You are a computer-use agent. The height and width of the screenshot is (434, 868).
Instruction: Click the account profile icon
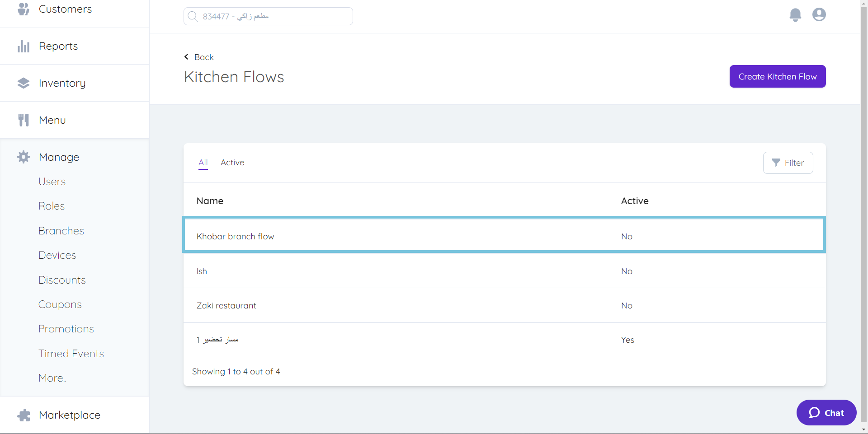pos(819,14)
